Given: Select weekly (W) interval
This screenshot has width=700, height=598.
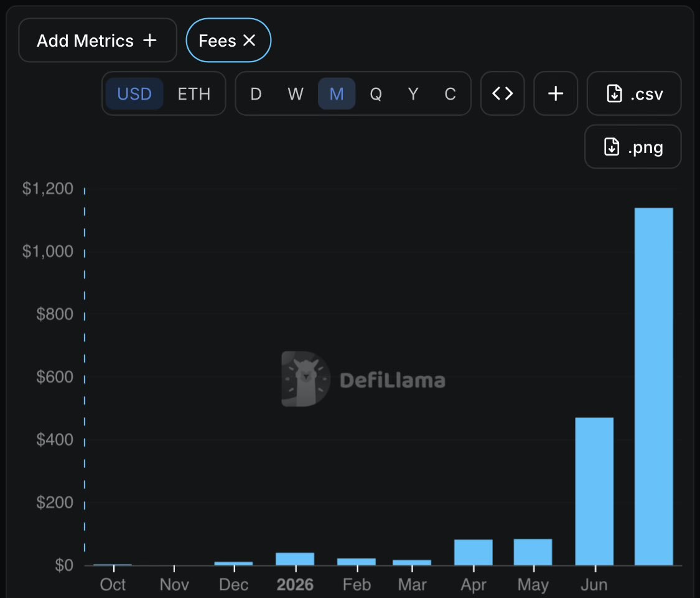Looking at the screenshot, I should point(295,94).
